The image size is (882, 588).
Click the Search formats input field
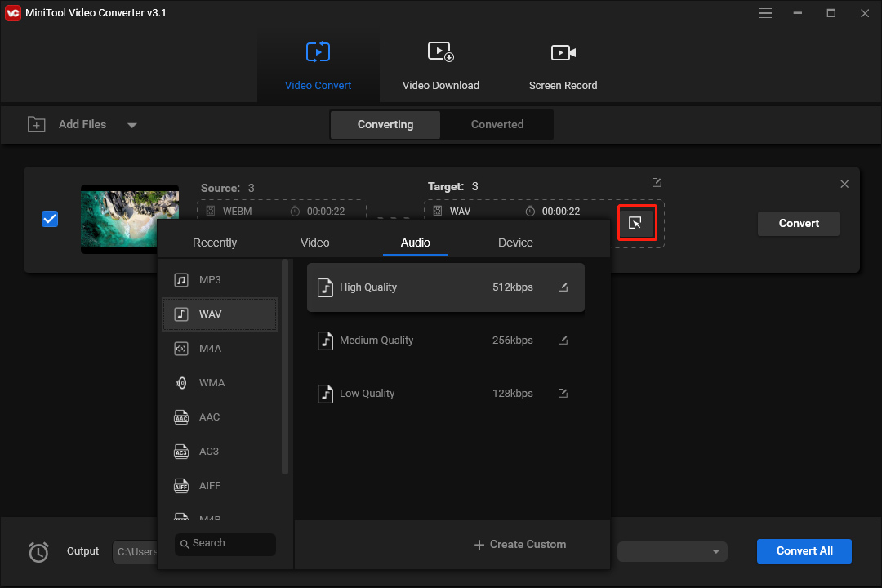pos(225,544)
